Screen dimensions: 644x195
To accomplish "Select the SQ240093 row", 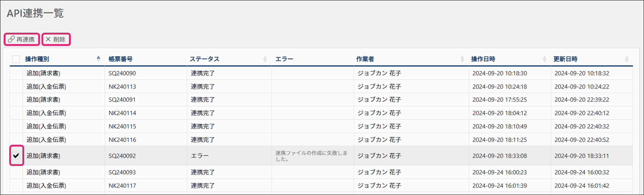I will coord(321,172).
